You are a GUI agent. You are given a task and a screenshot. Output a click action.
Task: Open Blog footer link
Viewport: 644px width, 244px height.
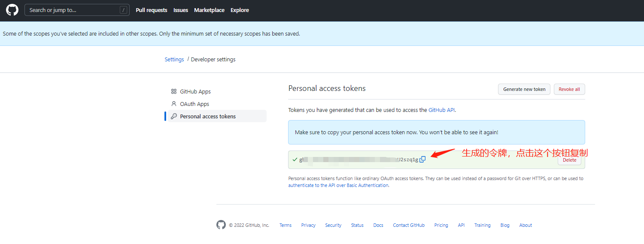click(x=505, y=225)
